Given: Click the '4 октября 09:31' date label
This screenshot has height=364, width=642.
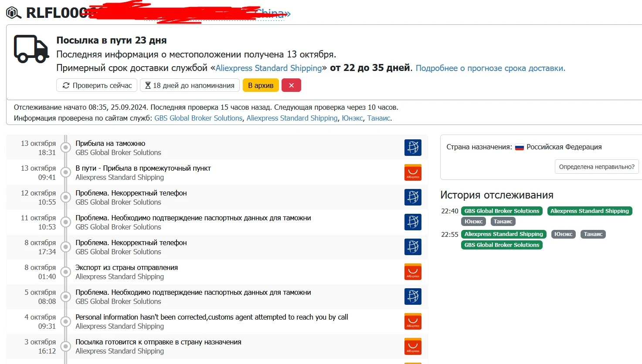Looking at the screenshot, I should point(40,321).
